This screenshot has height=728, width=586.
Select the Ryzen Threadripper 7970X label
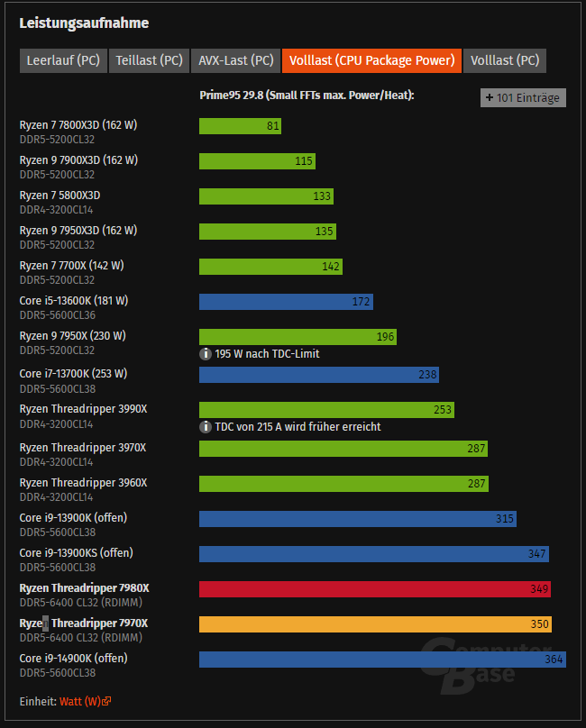pyautogui.click(x=84, y=623)
